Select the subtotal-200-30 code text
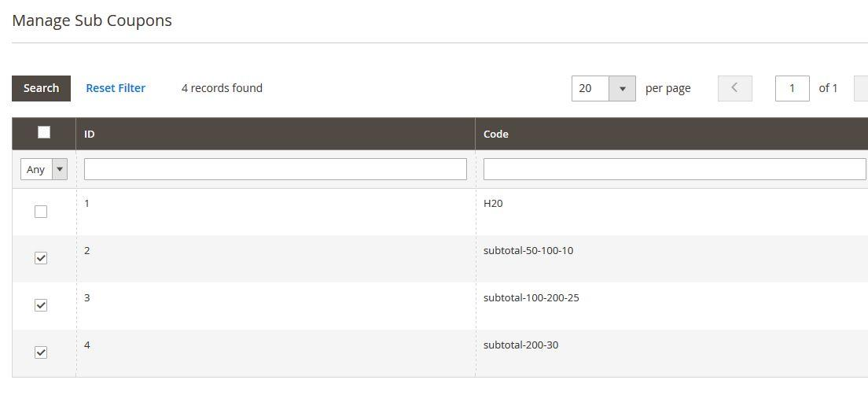The image size is (868, 402). click(521, 345)
